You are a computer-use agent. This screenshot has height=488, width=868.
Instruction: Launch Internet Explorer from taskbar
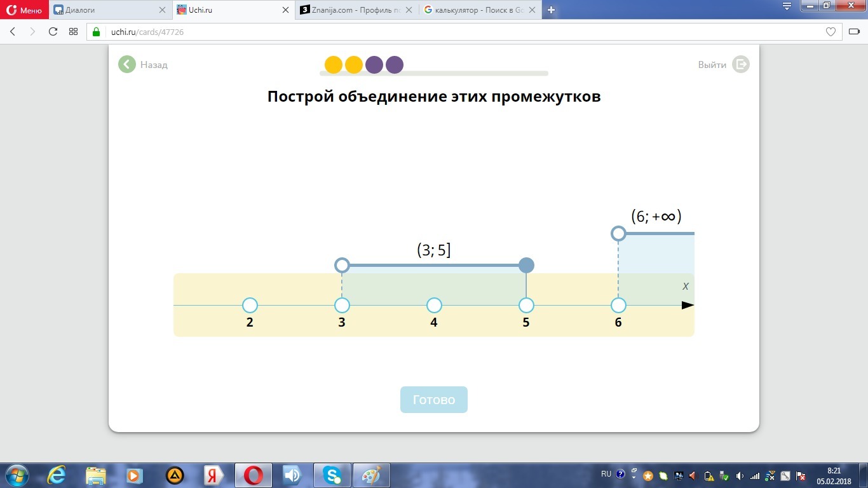57,475
